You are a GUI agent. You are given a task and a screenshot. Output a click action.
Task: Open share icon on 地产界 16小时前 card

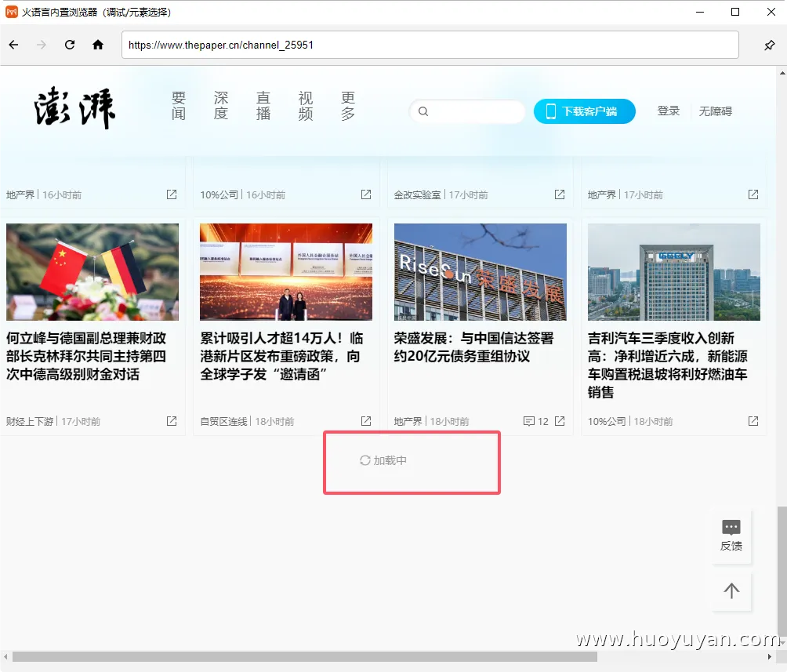[172, 194]
